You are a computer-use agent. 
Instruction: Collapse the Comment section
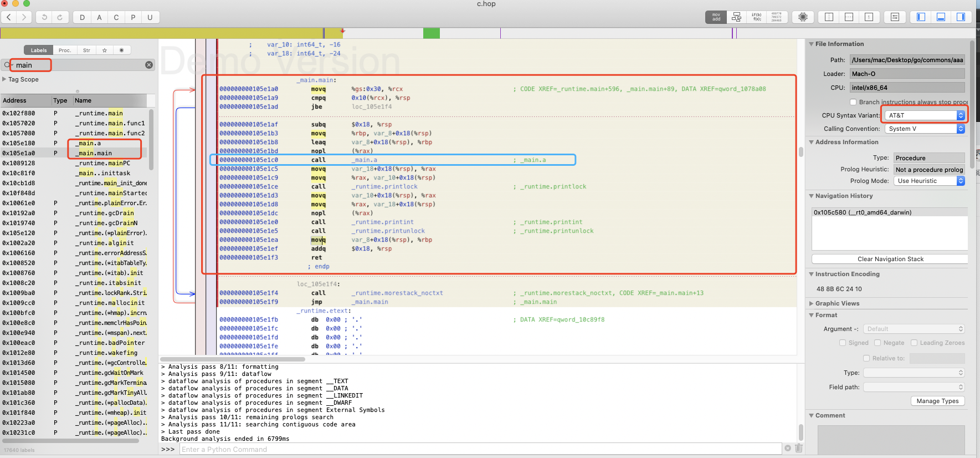[x=811, y=415]
